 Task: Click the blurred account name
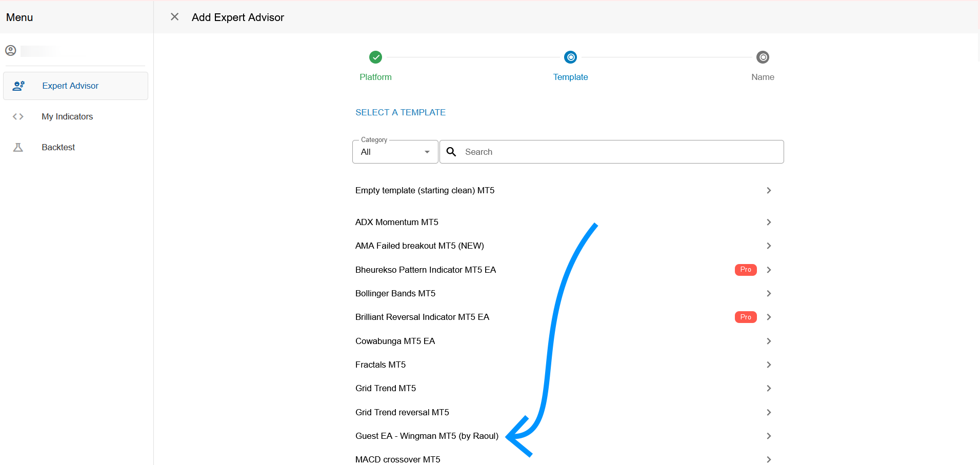pyautogui.click(x=40, y=51)
